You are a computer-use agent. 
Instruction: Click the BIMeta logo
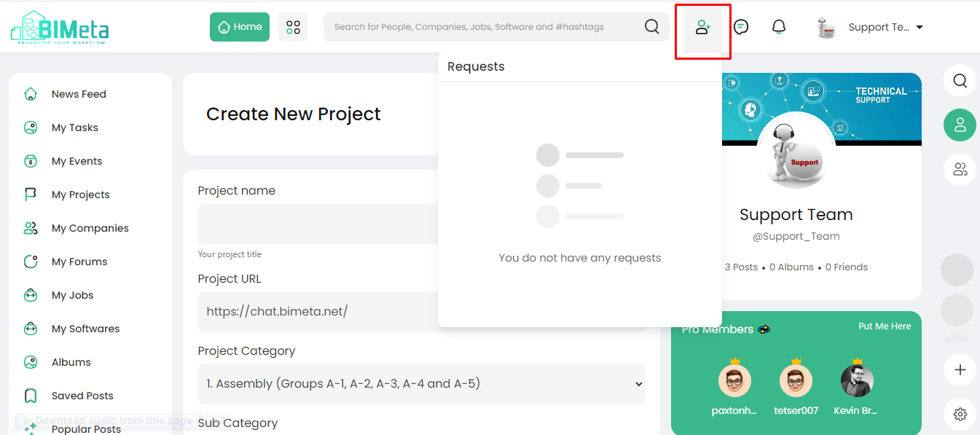(x=60, y=28)
